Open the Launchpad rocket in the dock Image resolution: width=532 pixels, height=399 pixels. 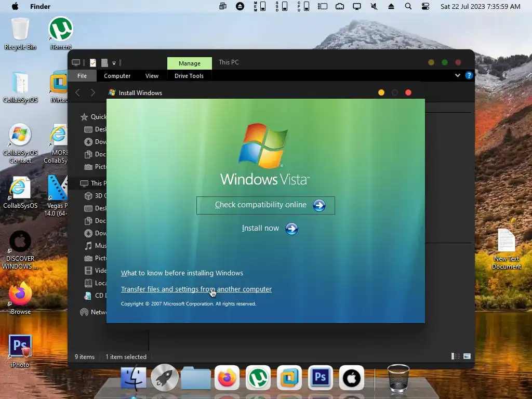coord(165,378)
